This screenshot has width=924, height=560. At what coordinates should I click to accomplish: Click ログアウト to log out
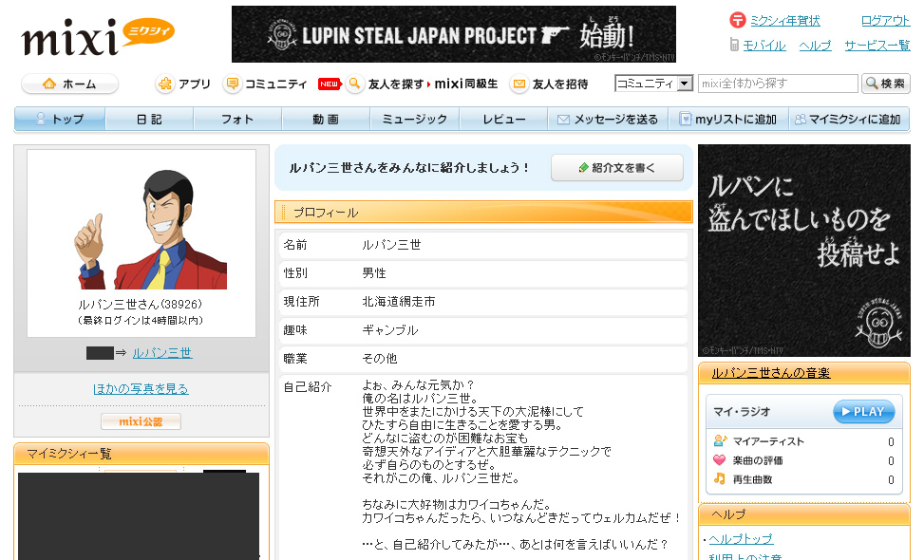885,21
